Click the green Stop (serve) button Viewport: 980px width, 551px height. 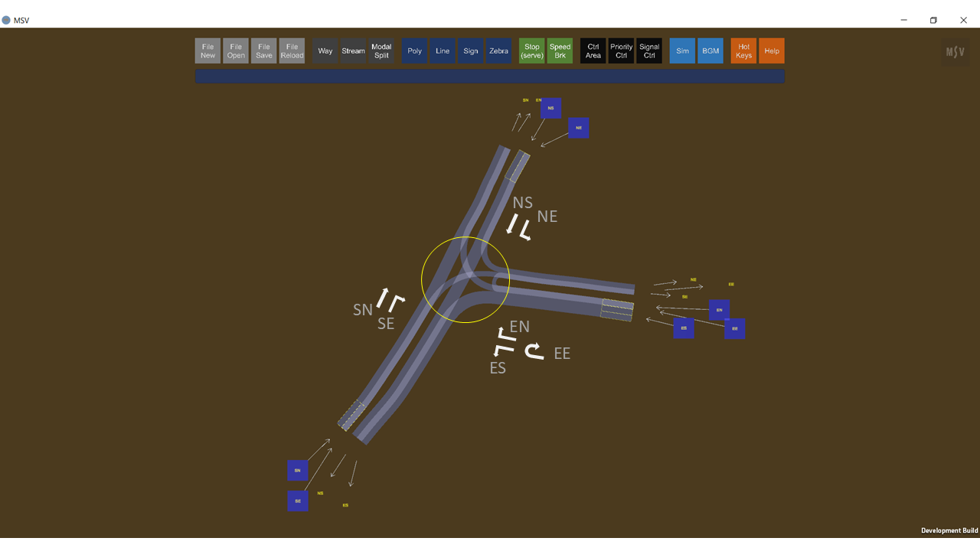[x=531, y=51]
